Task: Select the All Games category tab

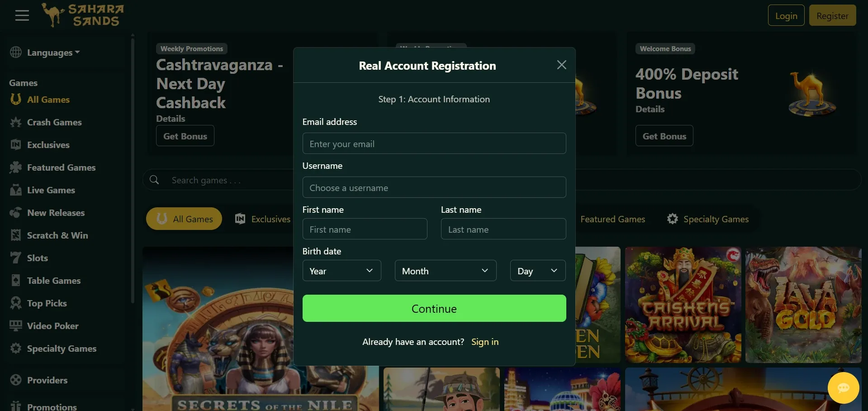Action: coord(184,219)
